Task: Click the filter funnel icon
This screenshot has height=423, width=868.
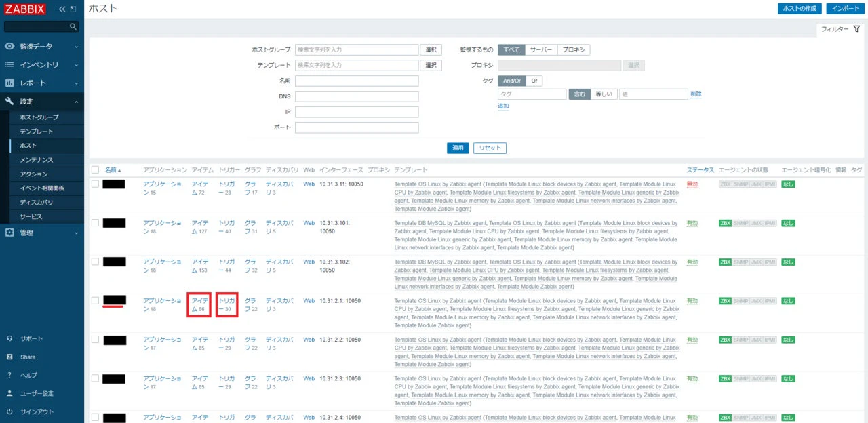Action: [x=856, y=29]
